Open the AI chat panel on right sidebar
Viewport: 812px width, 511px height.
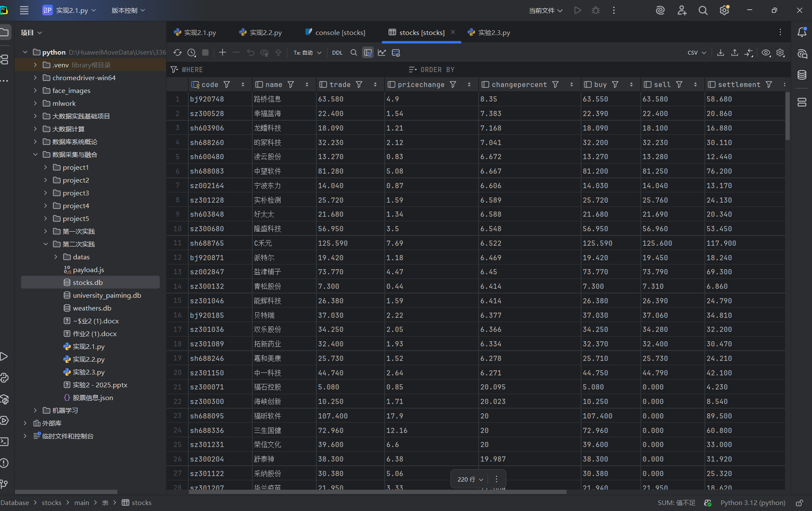click(x=802, y=54)
